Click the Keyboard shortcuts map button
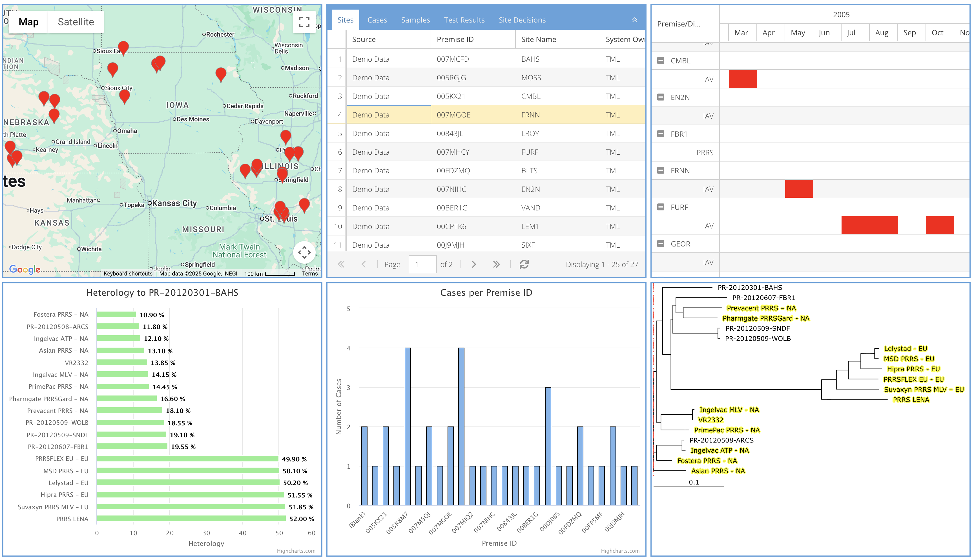Viewport: 974px width, 560px height. (x=128, y=274)
